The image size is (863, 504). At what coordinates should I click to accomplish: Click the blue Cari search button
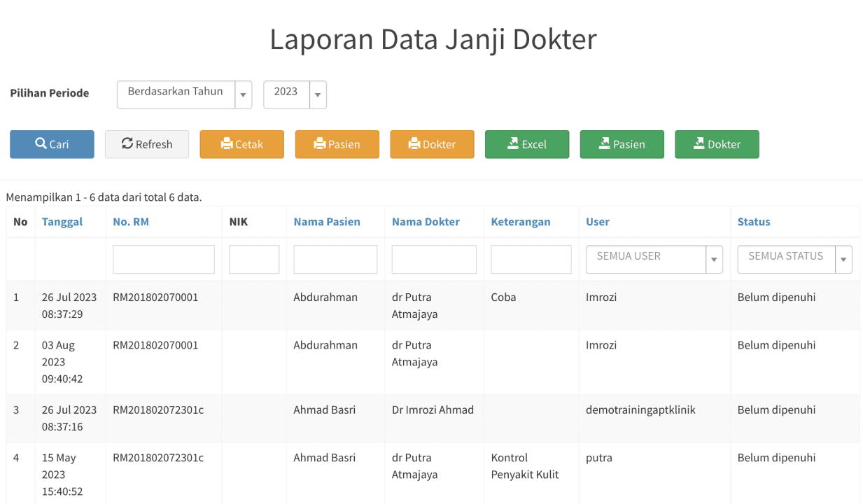click(52, 144)
